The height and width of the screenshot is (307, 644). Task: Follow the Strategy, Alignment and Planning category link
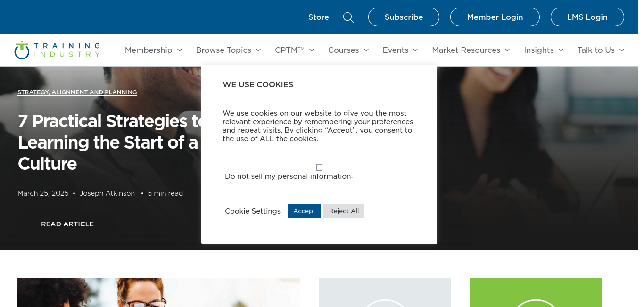[x=77, y=92]
